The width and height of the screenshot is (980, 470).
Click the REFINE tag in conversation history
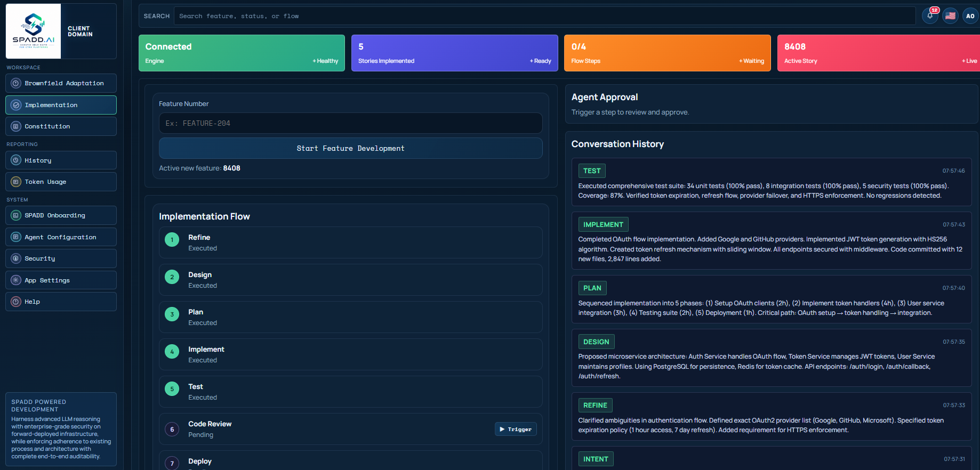(x=595, y=405)
